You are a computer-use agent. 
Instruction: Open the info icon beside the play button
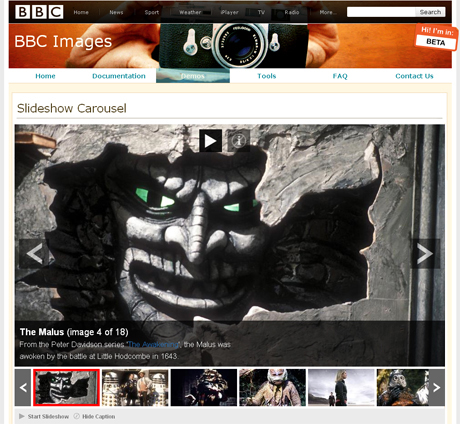[x=239, y=141]
